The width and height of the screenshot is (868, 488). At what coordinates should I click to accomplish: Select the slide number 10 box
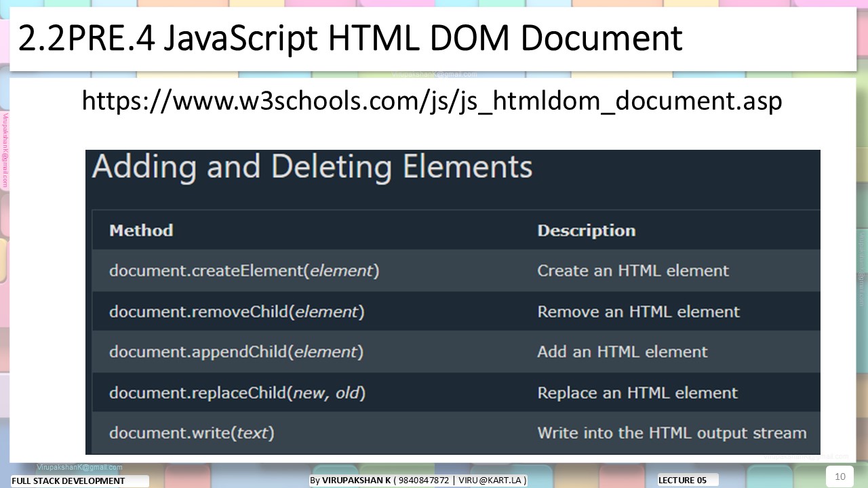tap(840, 476)
